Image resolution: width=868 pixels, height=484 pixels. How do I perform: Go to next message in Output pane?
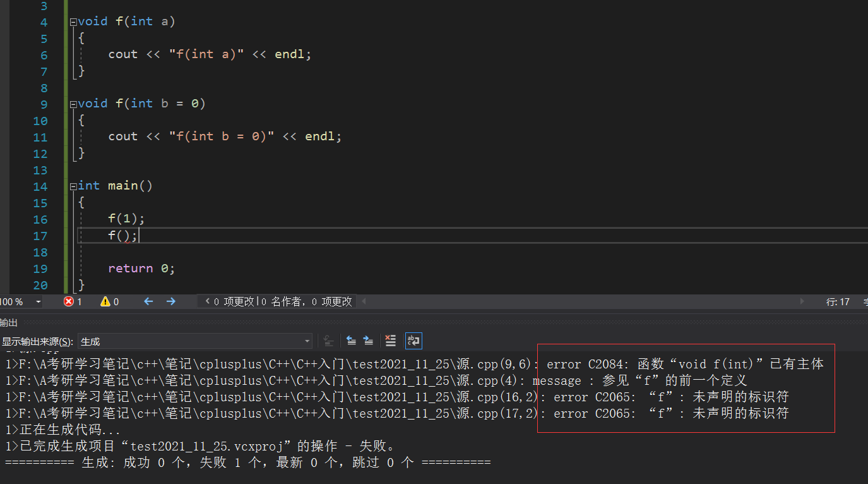pyautogui.click(x=368, y=341)
